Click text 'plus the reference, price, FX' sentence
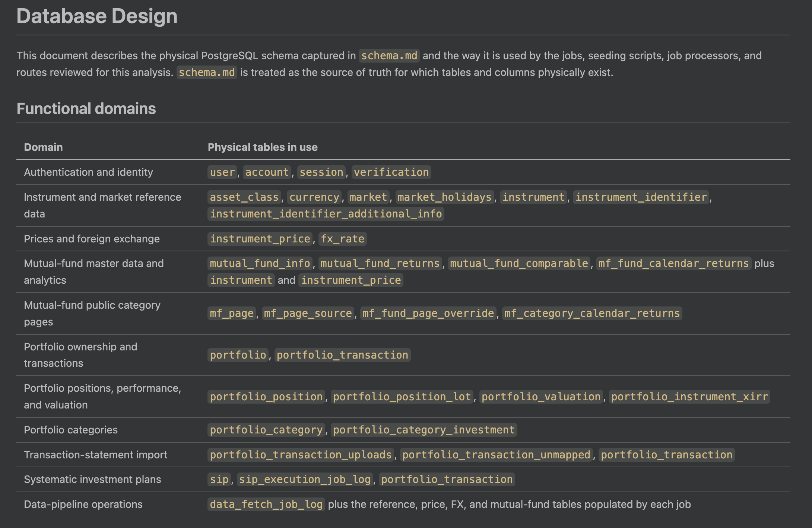Image resolution: width=812 pixels, height=528 pixels. [x=509, y=504]
